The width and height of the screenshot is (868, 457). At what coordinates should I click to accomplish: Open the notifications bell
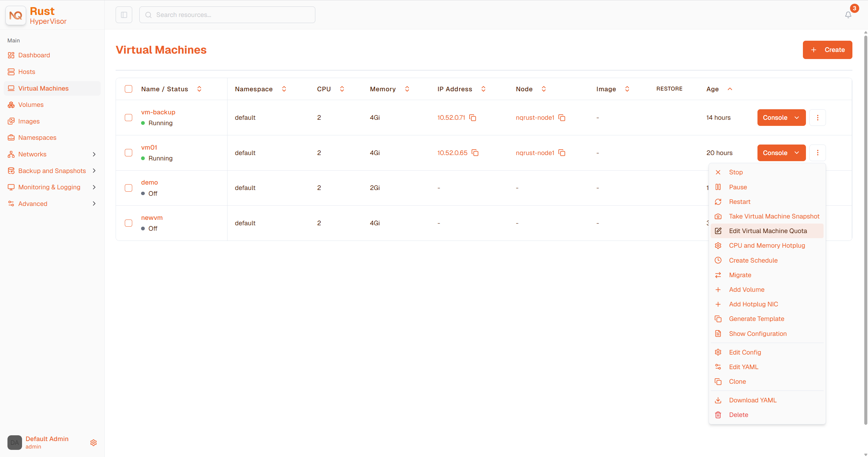point(848,15)
